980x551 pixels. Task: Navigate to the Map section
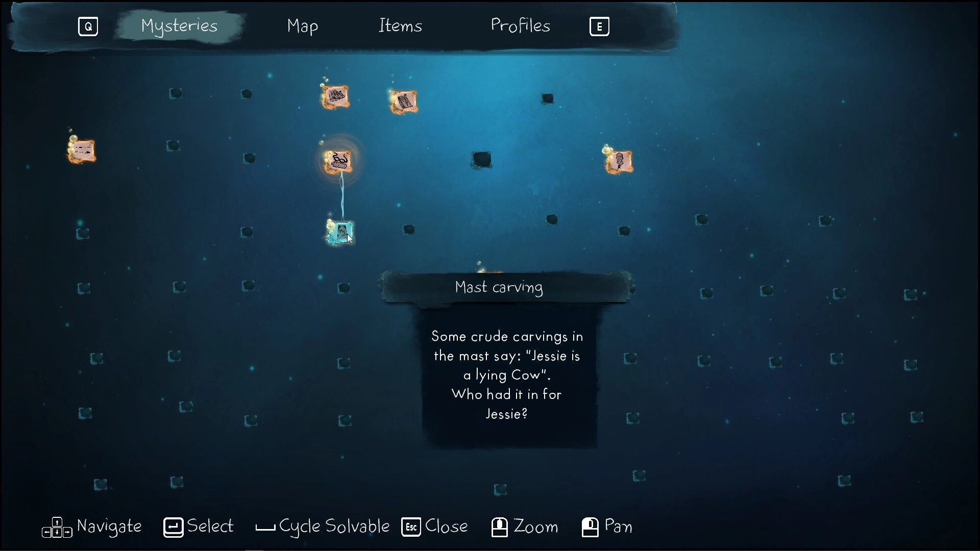coord(303,26)
